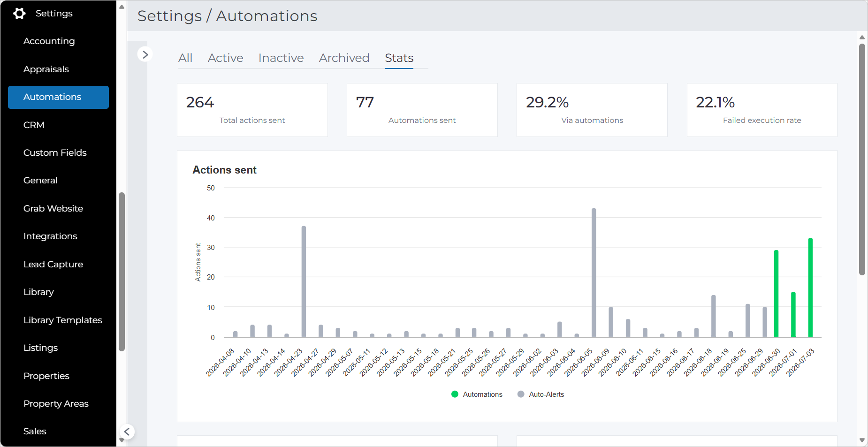Toggle the Auto-Alerts legend series

tap(541, 394)
